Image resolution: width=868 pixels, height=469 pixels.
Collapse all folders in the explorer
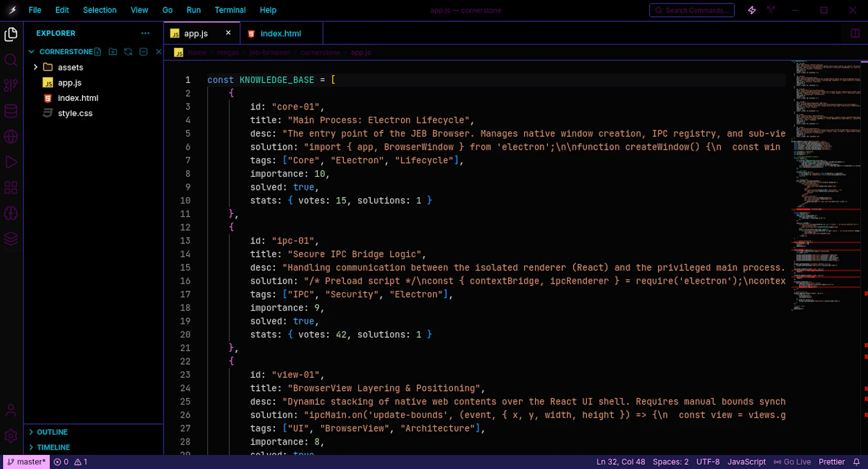(143, 52)
